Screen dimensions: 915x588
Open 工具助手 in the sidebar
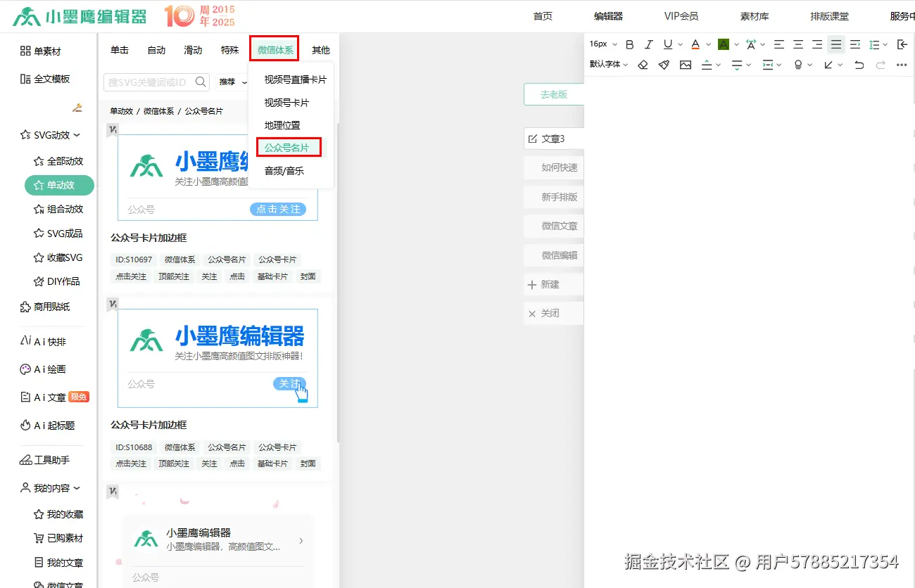coord(45,460)
